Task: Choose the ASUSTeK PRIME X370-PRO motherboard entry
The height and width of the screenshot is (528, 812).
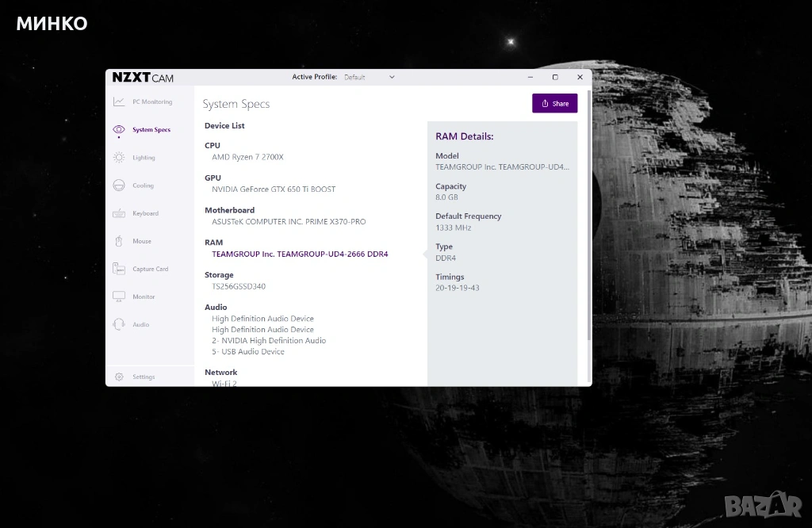Action: 289,222
